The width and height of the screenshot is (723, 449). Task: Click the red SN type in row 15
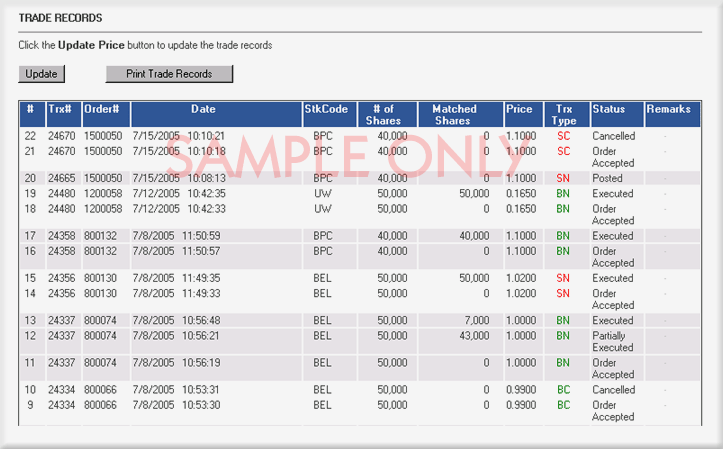coord(563,278)
